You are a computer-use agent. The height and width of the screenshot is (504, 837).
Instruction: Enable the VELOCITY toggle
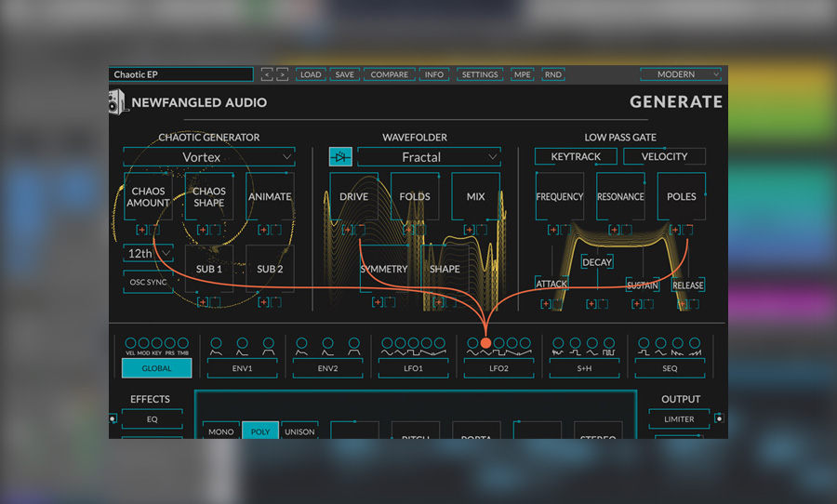664,157
